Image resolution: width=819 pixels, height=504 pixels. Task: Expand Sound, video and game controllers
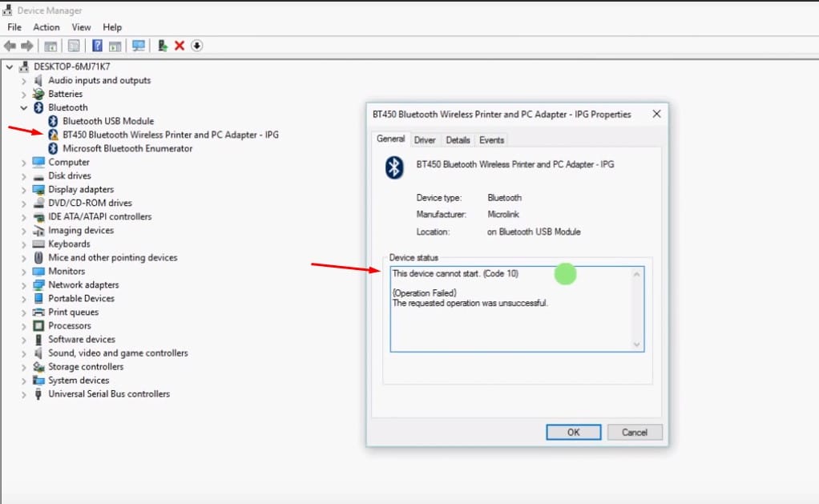[x=23, y=353]
